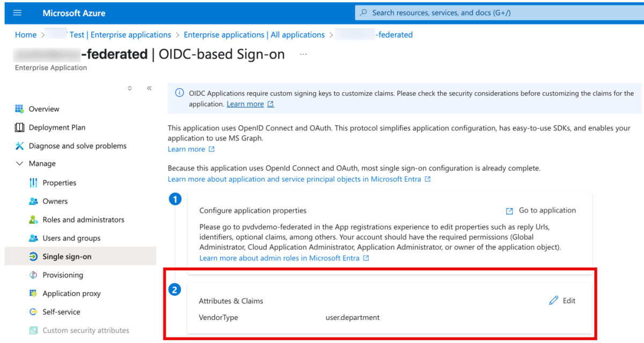Click the Diagnose and solve problems wrench icon
644x343 pixels.
point(19,146)
